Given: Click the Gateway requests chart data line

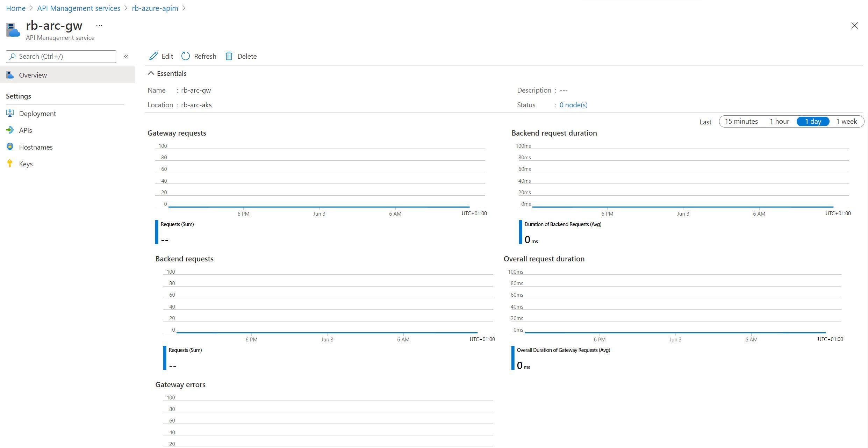Looking at the screenshot, I should [319, 207].
